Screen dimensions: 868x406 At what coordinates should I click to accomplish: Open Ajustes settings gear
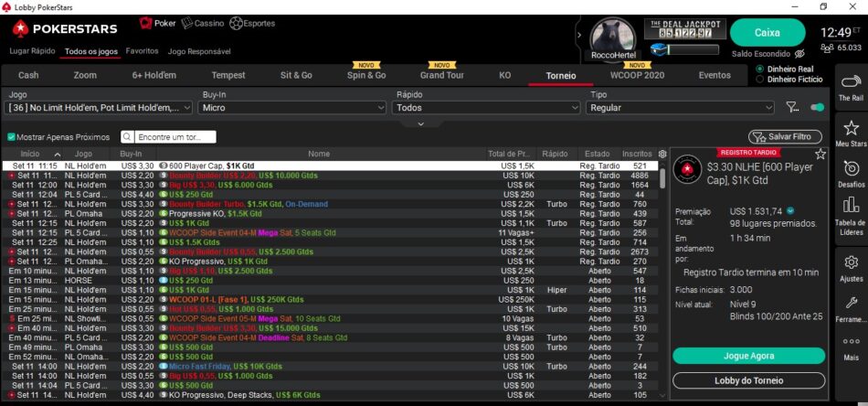[851, 262]
